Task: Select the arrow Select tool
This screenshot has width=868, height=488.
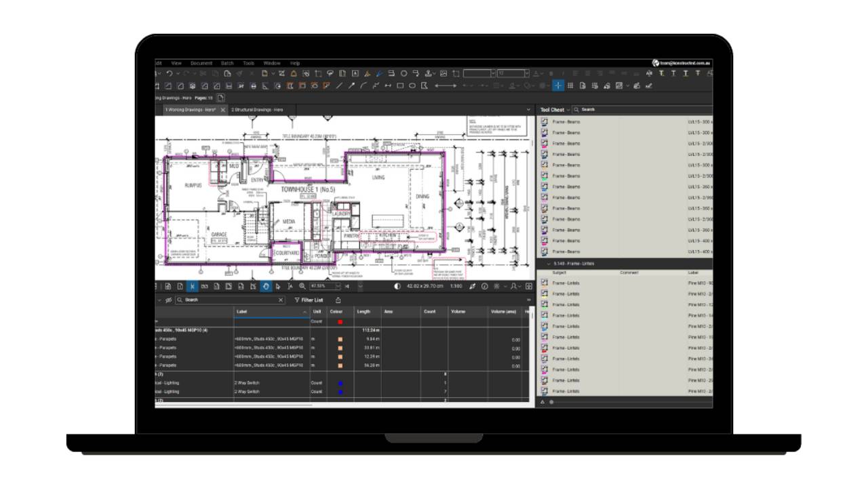Action: [x=277, y=286]
